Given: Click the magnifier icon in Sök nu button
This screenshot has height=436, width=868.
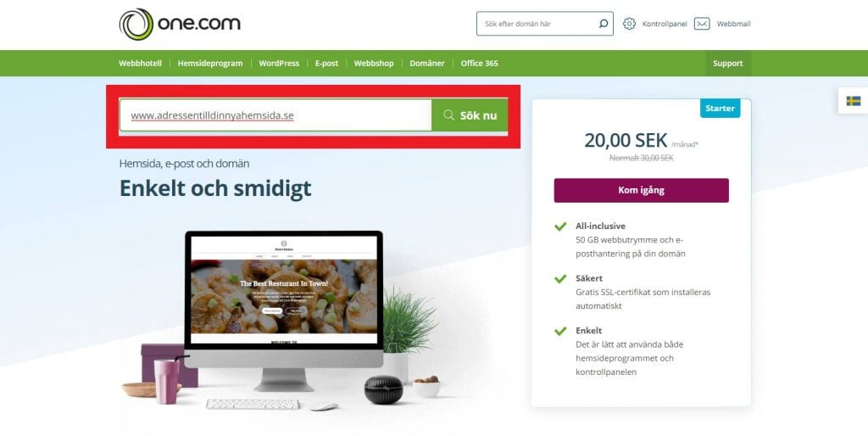Looking at the screenshot, I should pos(448,115).
